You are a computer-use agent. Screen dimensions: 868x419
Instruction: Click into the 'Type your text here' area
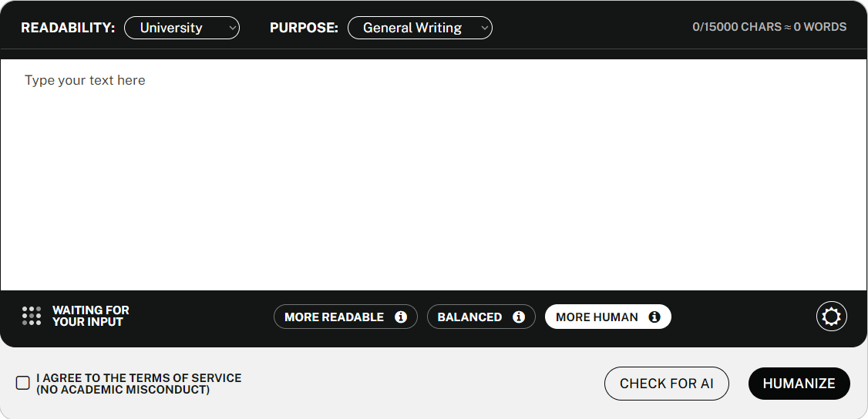(x=433, y=174)
